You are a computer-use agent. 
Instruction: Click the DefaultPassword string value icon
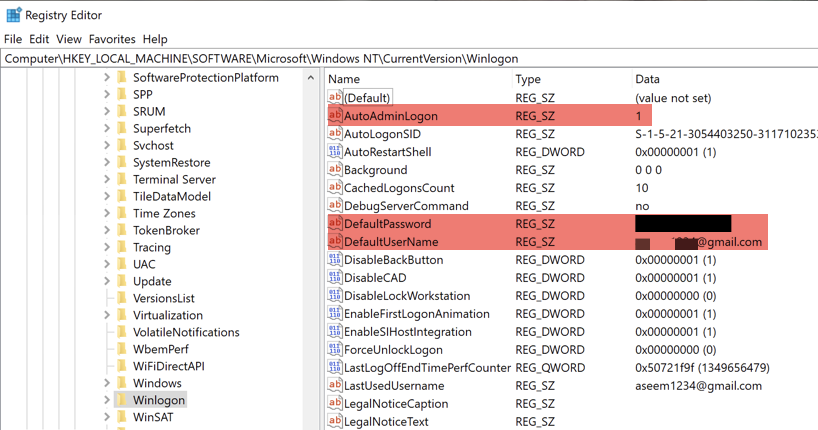pos(335,224)
